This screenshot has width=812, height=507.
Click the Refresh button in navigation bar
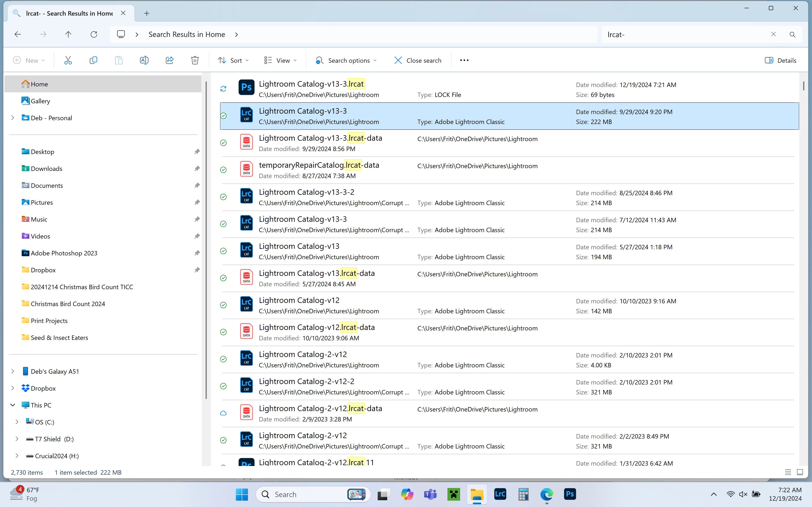(x=94, y=34)
